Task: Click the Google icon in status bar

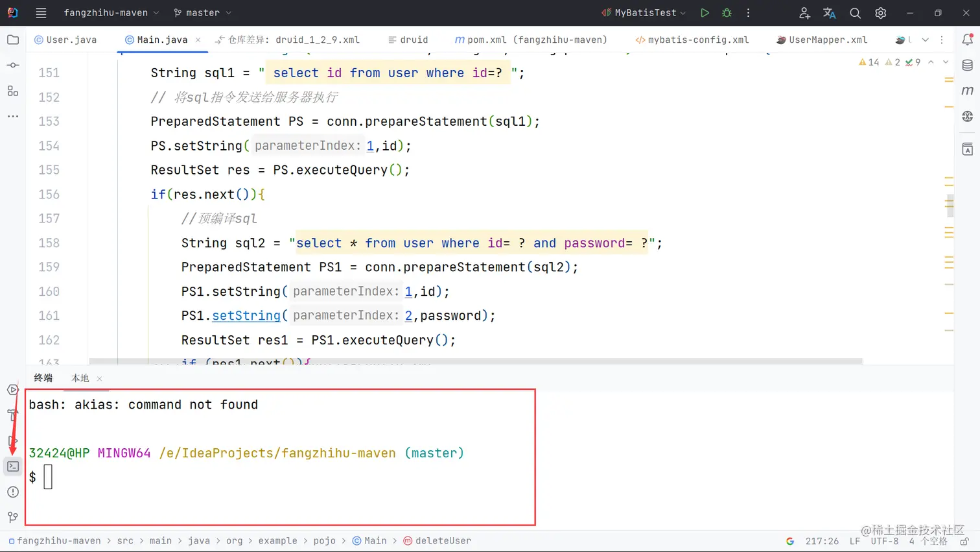Action: point(789,541)
